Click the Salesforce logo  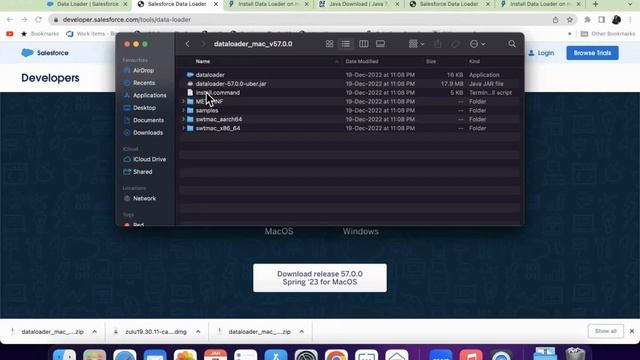(x=45, y=53)
